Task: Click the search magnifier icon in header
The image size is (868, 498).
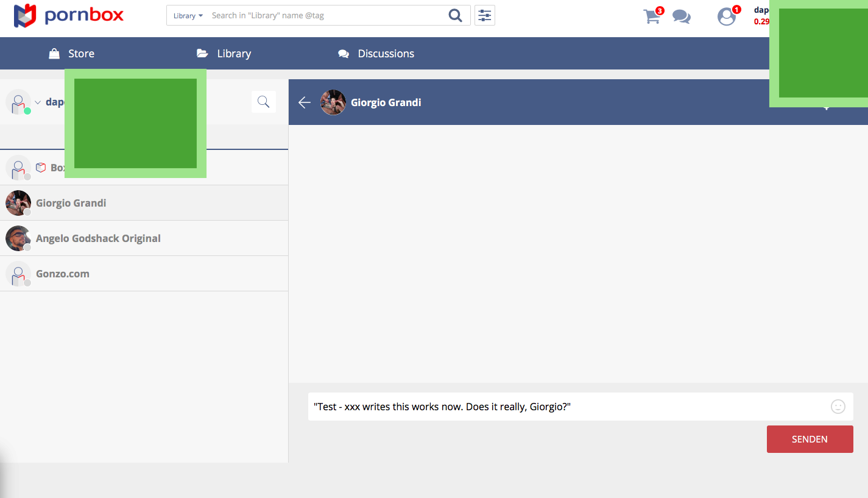Action: 455,16
